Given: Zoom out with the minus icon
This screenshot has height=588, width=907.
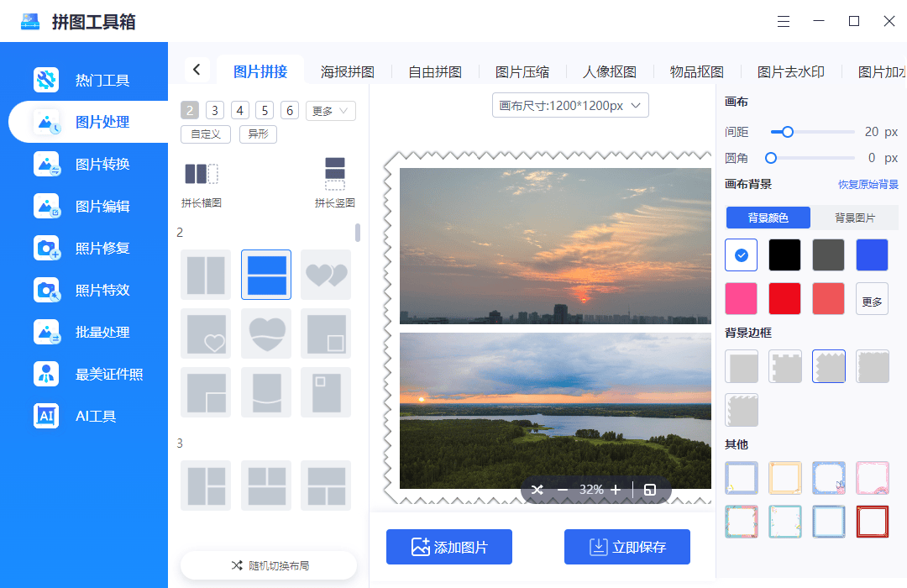Looking at the screenshot, I should pyautogui.click(x=563, y=490).
